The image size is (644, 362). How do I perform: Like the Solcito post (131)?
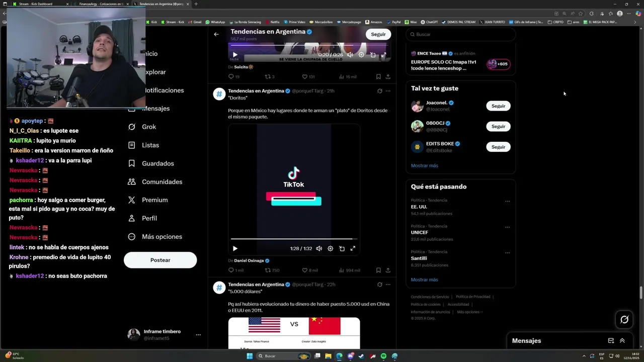[308, 76]
